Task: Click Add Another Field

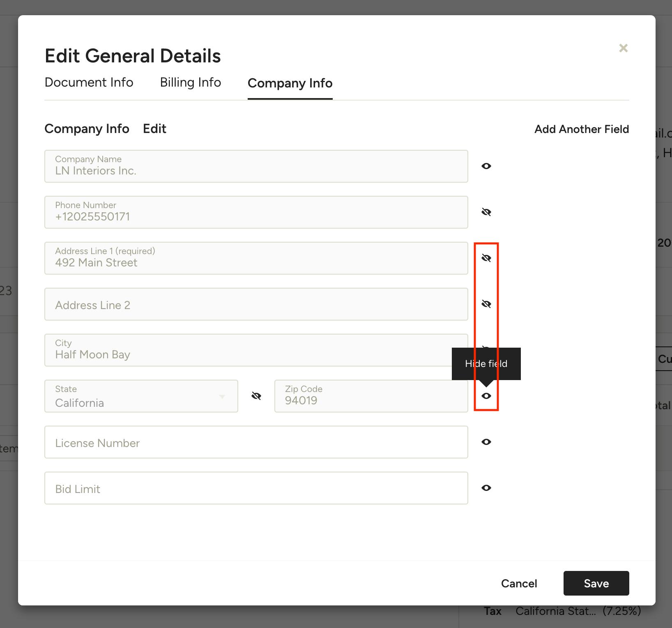Action: [x=582, y=129]
